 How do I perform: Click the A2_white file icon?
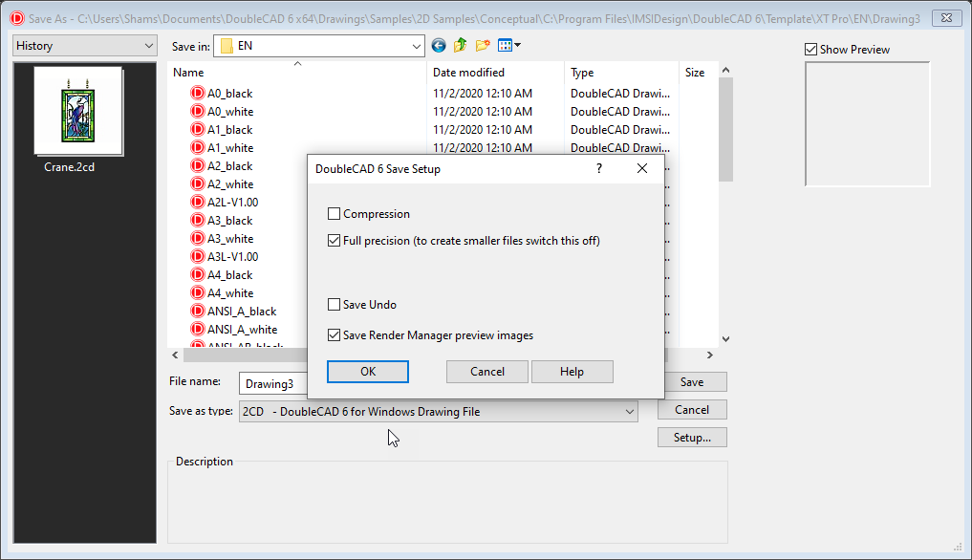[198, 183]
